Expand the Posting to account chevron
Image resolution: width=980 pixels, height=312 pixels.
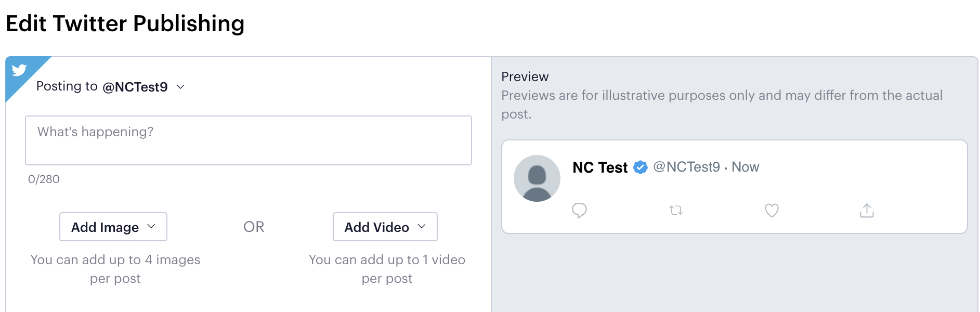click(x=180, y=87)
